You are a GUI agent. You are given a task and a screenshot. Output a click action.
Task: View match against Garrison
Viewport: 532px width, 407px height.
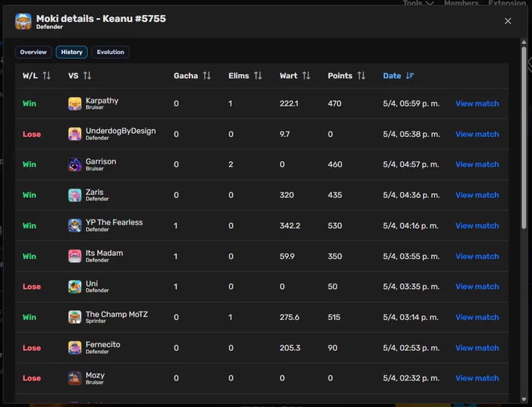click(477, 164)
